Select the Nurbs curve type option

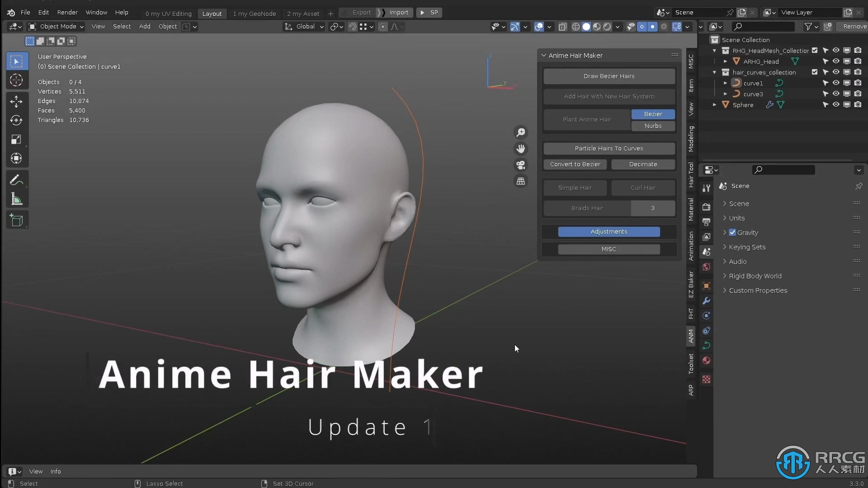[653, 126]
